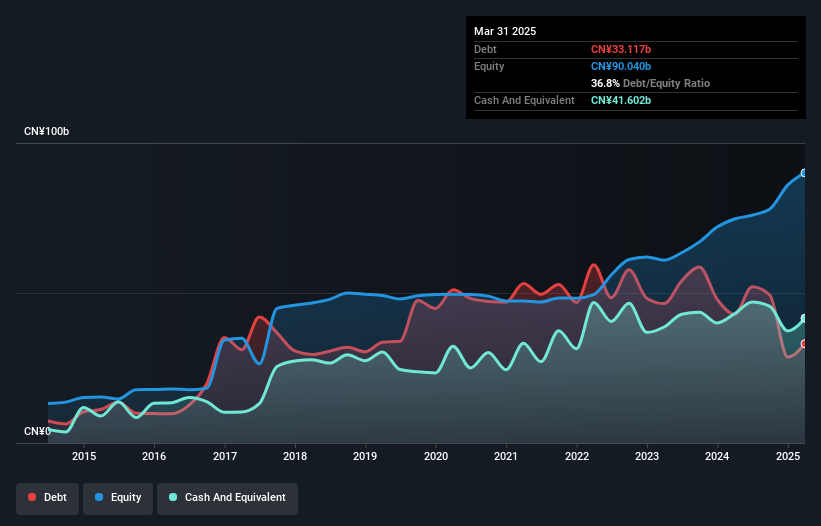Click the Mar 31 2025 tooltip date
This screenshot has height=526, width=821.
[x=505, y=31]
